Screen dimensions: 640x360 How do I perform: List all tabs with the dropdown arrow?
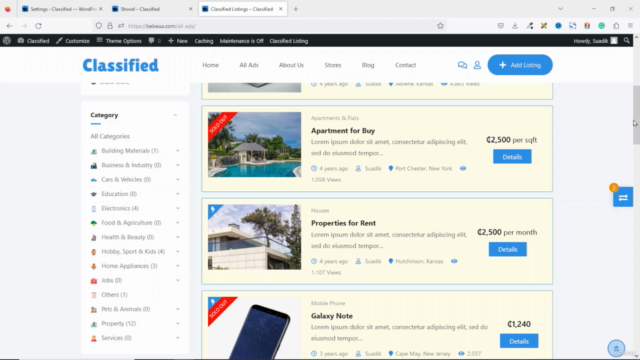[560, 9]
